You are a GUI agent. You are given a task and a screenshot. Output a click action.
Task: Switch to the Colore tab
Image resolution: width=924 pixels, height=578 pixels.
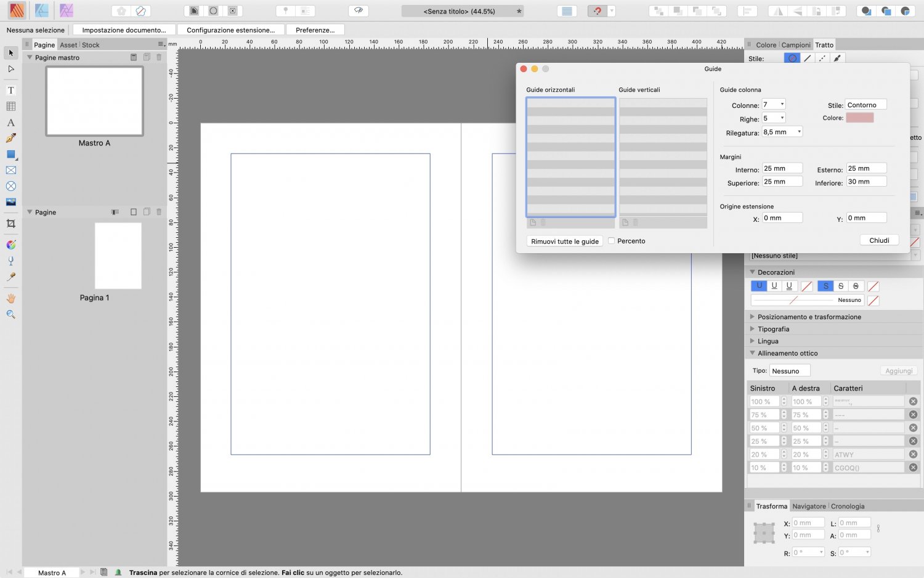766,45
